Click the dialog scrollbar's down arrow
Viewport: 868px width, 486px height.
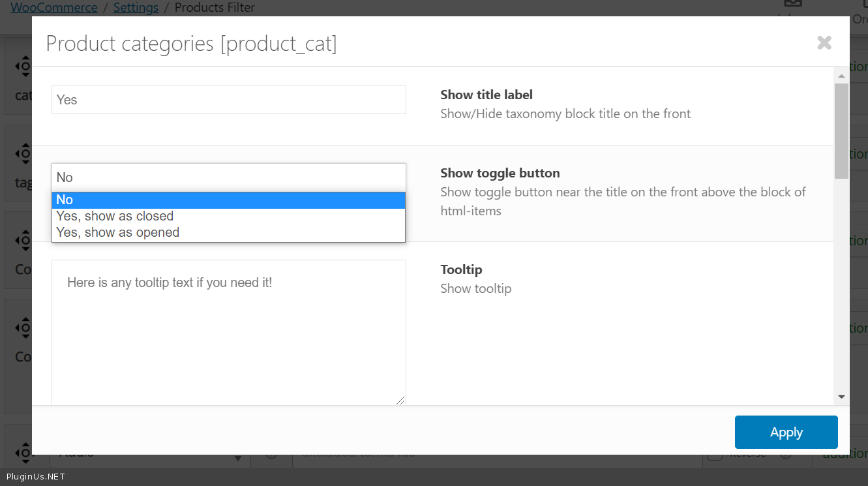841,397
